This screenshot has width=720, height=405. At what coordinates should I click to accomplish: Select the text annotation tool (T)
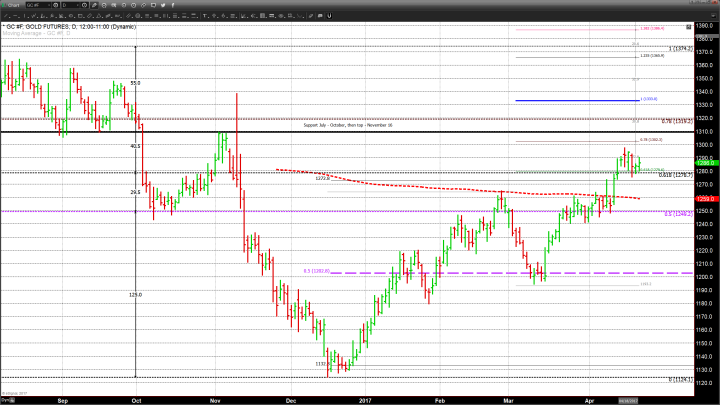[x=205, y=16]
